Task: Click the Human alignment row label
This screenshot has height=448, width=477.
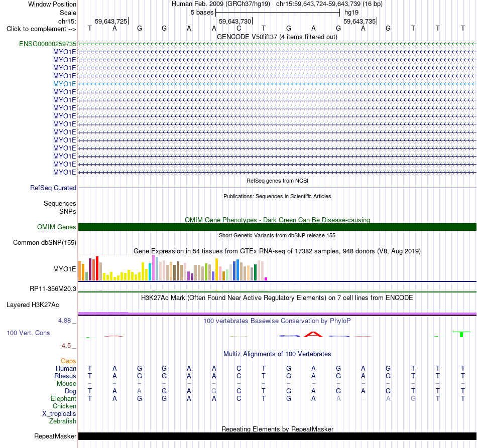Action: 66,368
